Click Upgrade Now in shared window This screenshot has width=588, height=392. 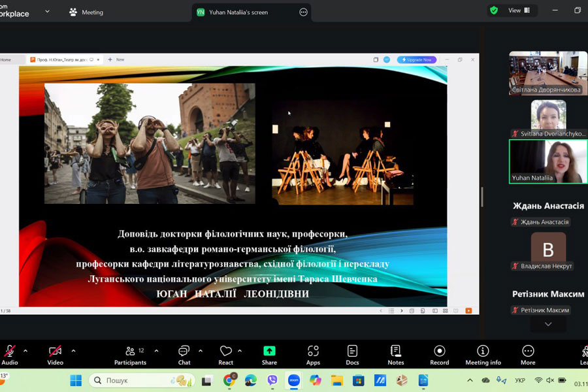point(417,59)
